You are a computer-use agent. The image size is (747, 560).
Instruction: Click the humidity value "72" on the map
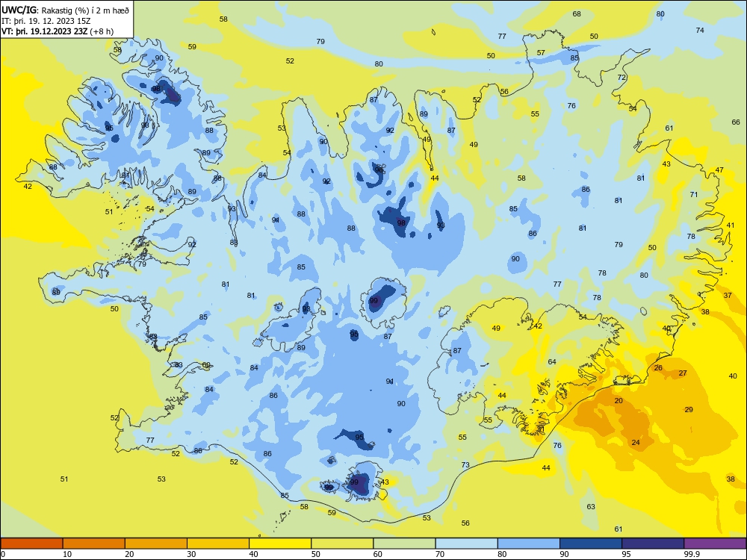pyautogui.click(x=622, y=77)
